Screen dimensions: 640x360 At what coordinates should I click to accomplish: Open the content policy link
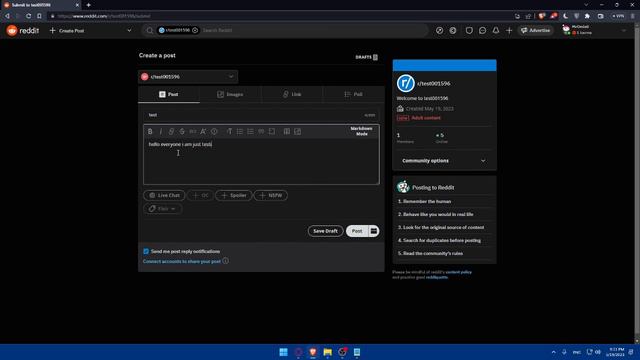[458, 272]
